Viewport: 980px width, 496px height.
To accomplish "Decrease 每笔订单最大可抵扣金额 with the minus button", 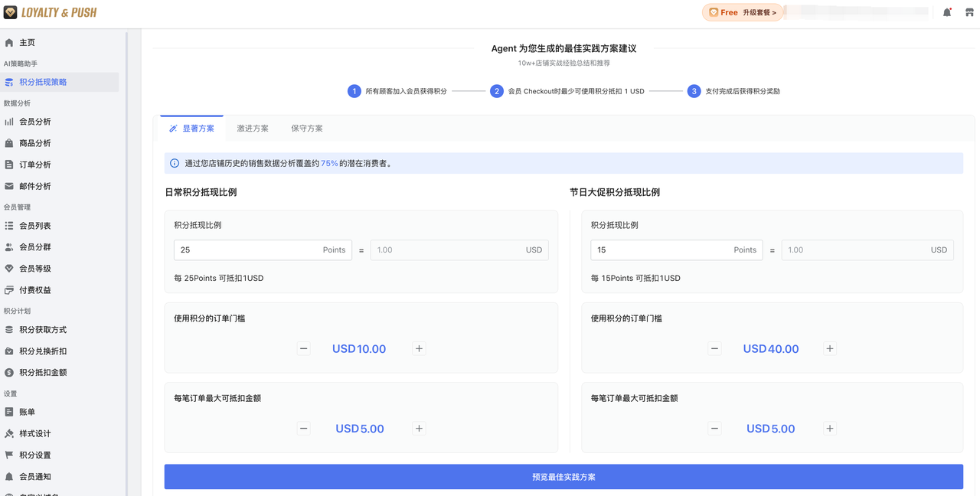I will [x=304, y=429].
